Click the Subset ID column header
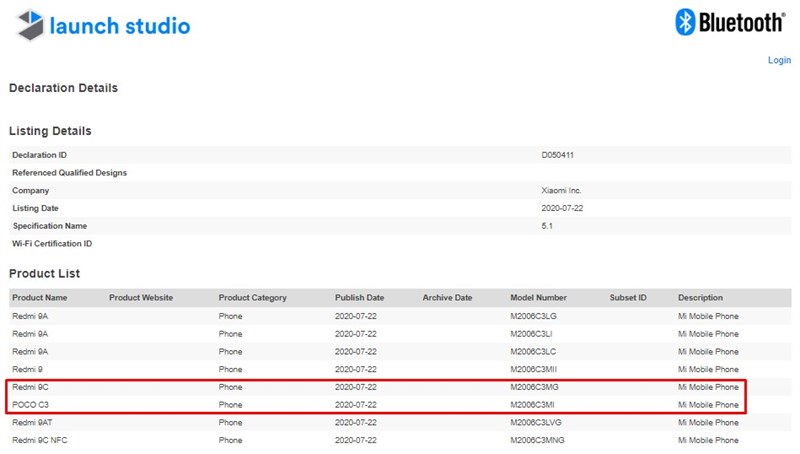This screenshot has height=454, width=800. 628,298
